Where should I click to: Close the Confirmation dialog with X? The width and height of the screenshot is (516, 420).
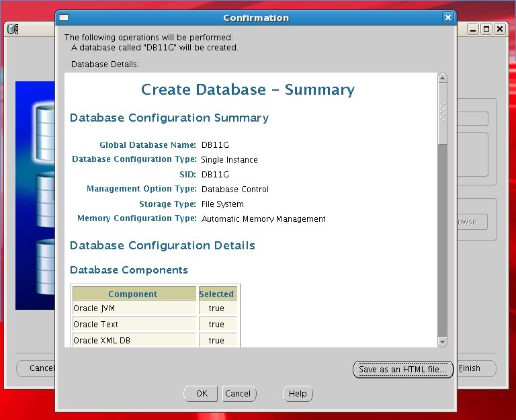(447, 17)
